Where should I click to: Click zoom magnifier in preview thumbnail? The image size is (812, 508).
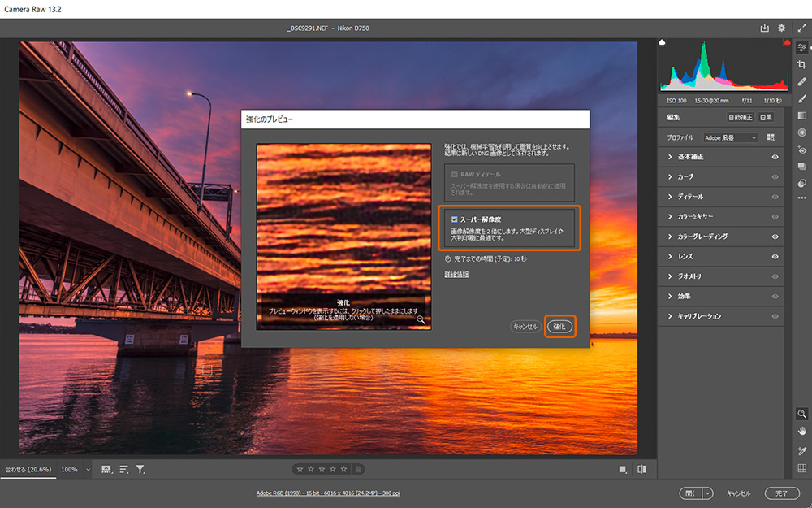coord(421,320)
